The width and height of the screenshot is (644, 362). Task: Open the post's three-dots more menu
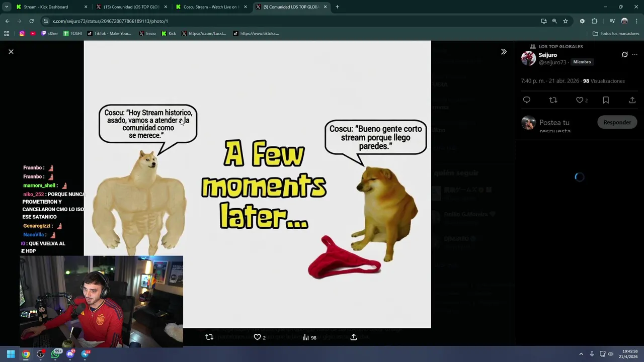coord(634,55)
